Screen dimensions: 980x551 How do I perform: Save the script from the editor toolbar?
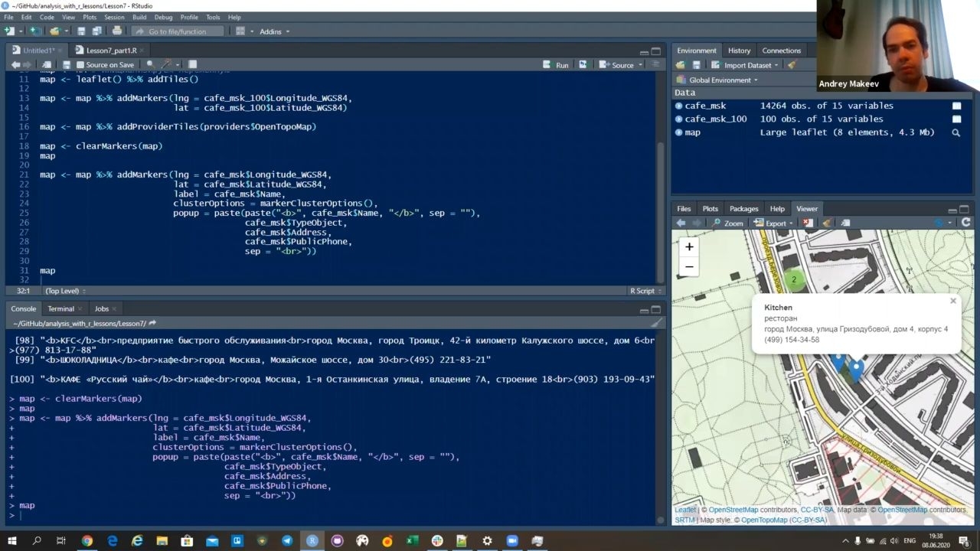tap(67, 65)
